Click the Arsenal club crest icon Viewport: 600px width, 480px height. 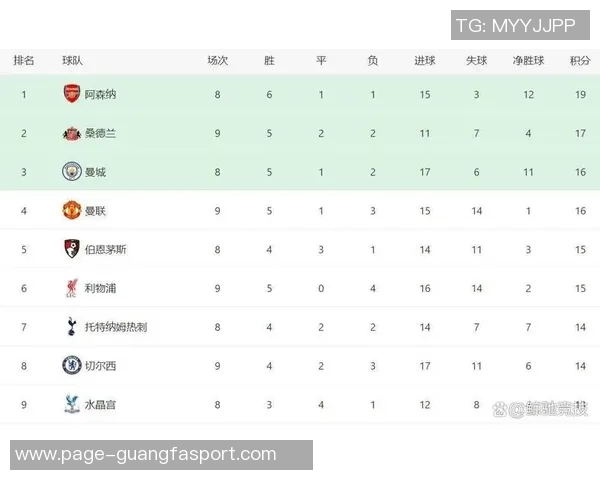71,94
